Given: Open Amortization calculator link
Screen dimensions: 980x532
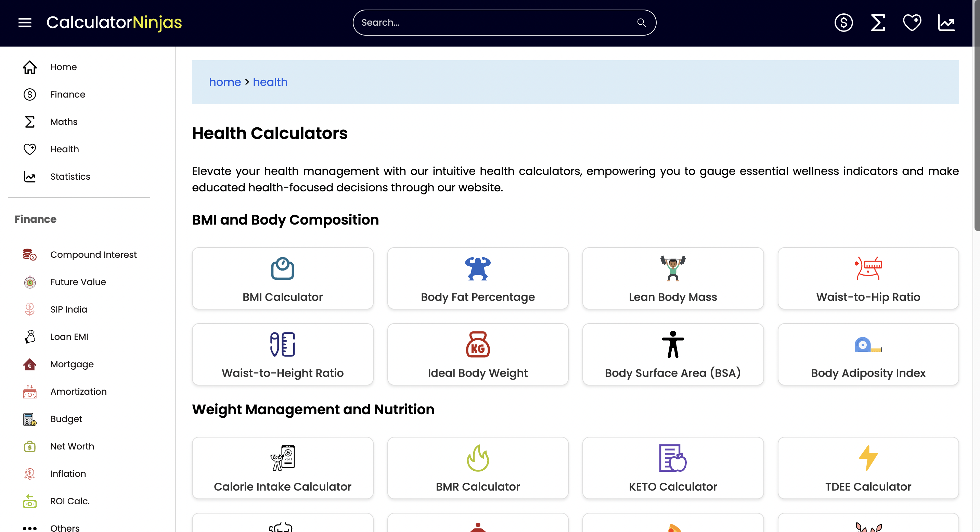Looking at the screenshot, I should pos(79,392).
